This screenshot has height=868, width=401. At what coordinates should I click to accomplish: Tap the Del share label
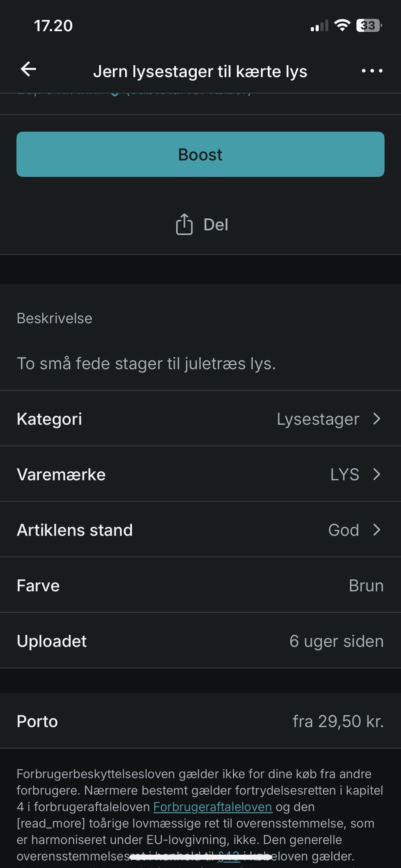[216, 225]
